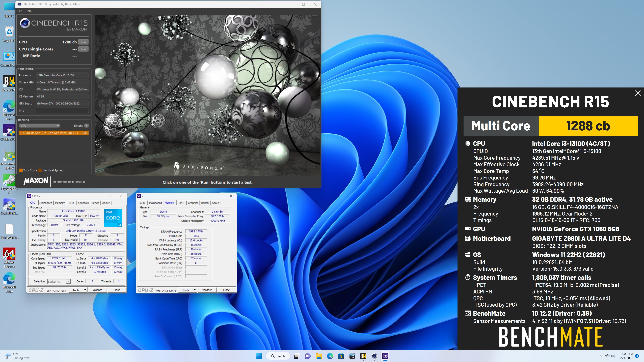Show hidden system tray icons
Screen dimensions: 644x362
point(600,356)
